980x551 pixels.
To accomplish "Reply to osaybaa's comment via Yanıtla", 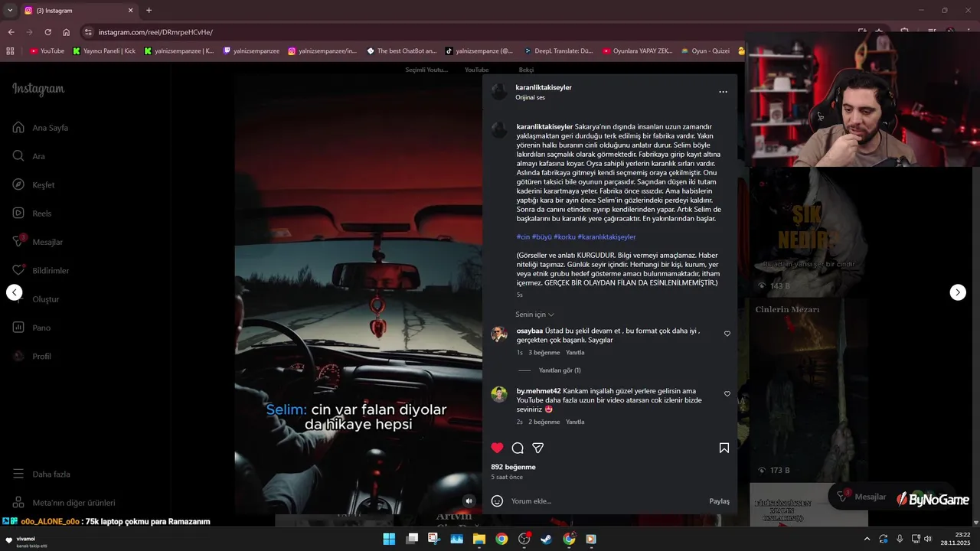I will tap(575, 353).
